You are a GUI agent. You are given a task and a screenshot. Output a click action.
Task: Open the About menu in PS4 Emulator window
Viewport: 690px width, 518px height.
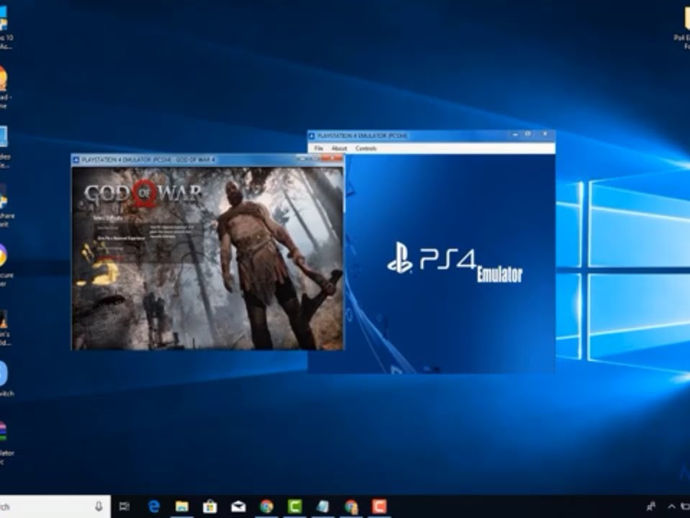(x=339, y=148)
